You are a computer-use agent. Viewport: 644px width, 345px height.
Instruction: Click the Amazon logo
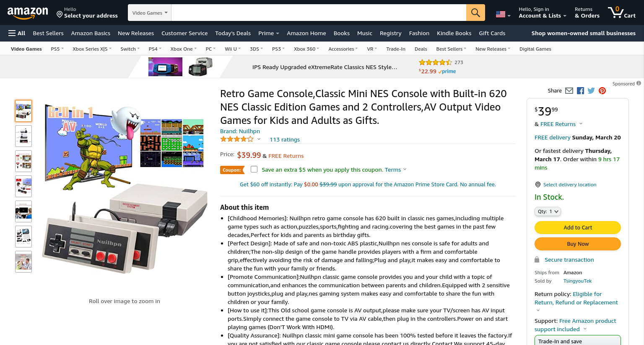(28, 13)
